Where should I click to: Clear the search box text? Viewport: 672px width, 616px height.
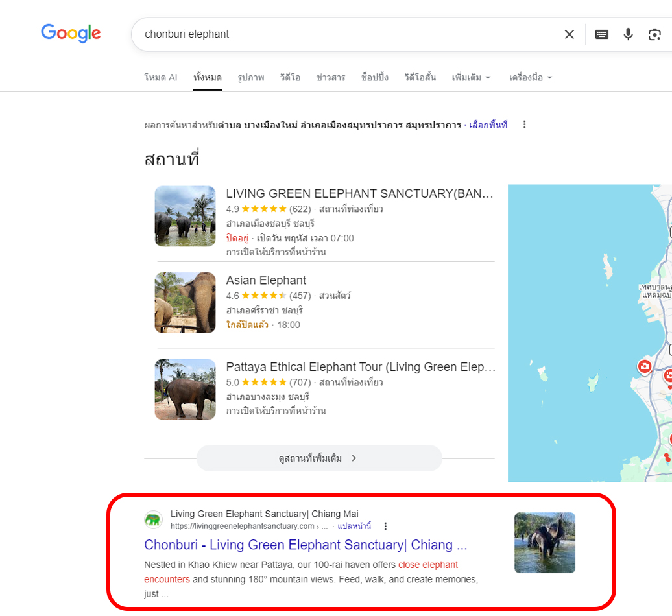pos(569,34)
